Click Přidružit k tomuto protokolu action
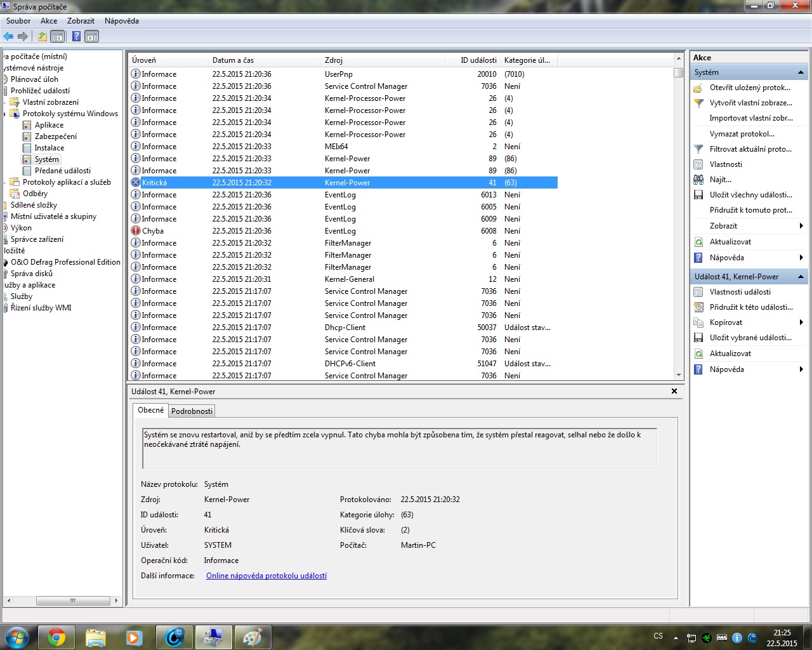Image resolution: width=812 pixels, height=650 pixels. (x=751, y=210)
